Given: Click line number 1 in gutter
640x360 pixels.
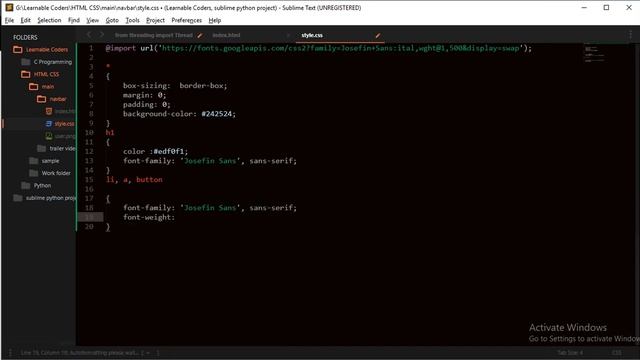Looking at the screenshot, I should pos(91,48).
